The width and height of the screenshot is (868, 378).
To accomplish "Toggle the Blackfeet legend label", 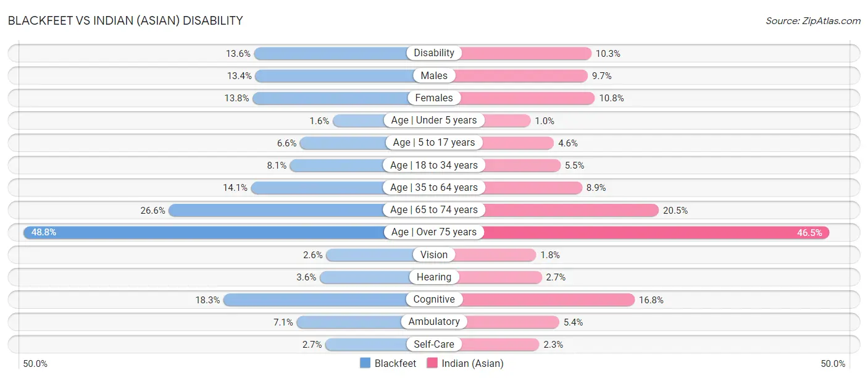I will pyautogui.click(x=395, y=363).
